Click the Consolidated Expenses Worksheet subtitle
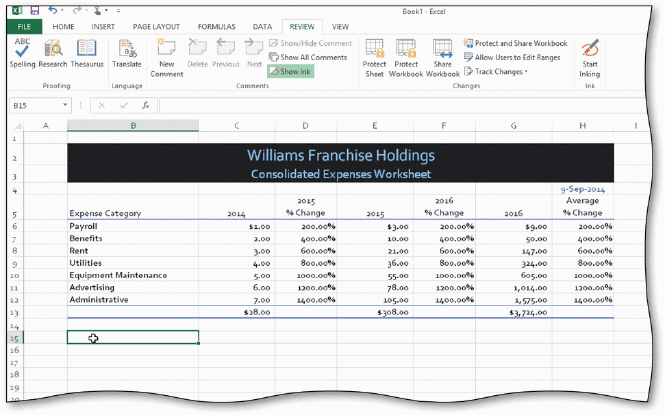This screenshot has width=665, height=415. 341,174
